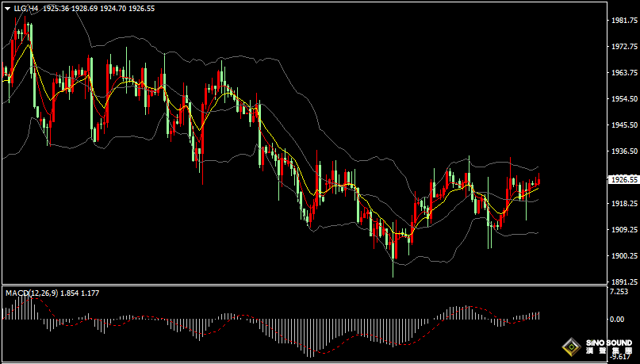Click the MACD(12,26,9) indicator label
640x364 pixels.
tap(31, 293)
